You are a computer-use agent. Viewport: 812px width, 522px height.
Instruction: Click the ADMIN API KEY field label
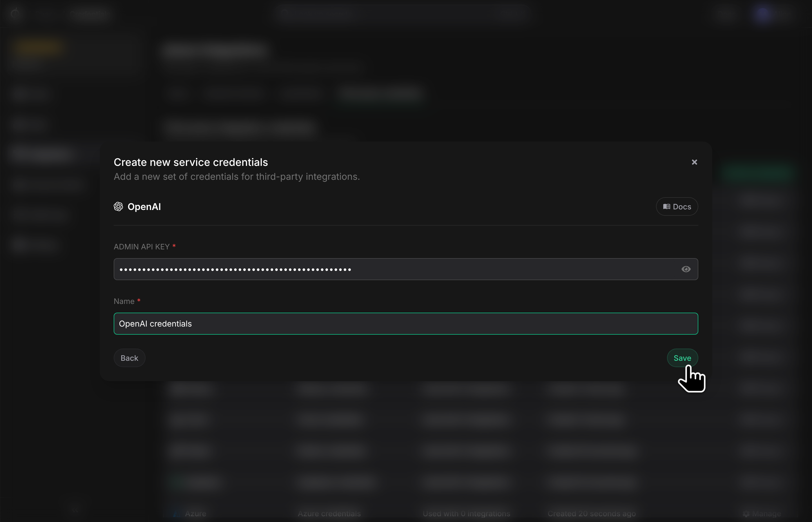tap(142, 247)
